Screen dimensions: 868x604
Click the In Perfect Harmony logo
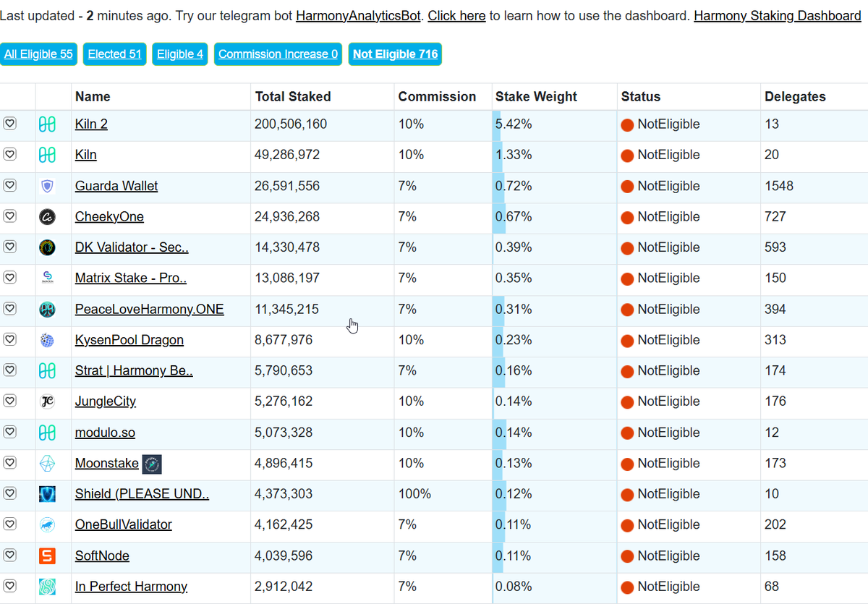[47, 587]
